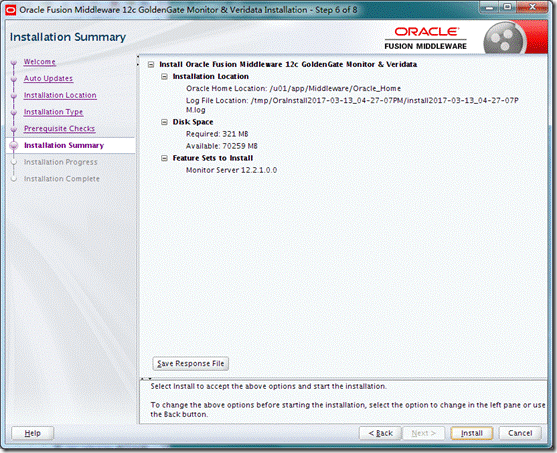Open Prerequisite Checks step
557x453 pixels.
click(x=59, y=128)
